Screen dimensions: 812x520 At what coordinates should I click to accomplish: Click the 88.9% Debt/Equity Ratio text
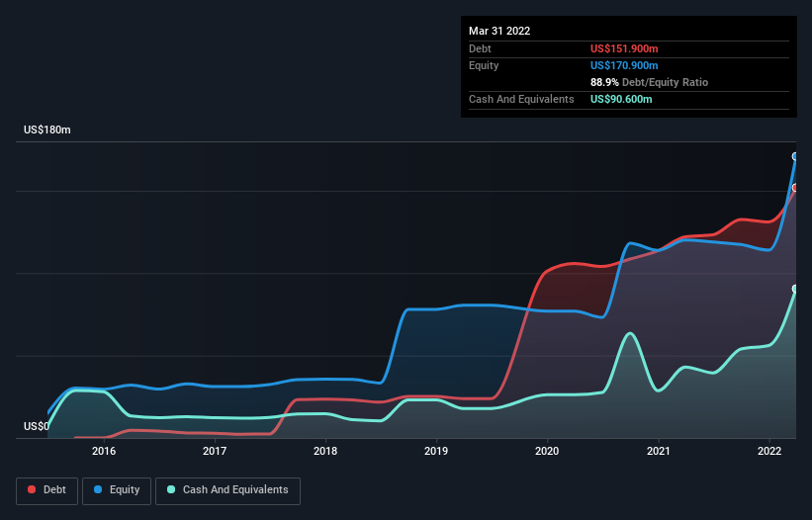coord(649,82)
